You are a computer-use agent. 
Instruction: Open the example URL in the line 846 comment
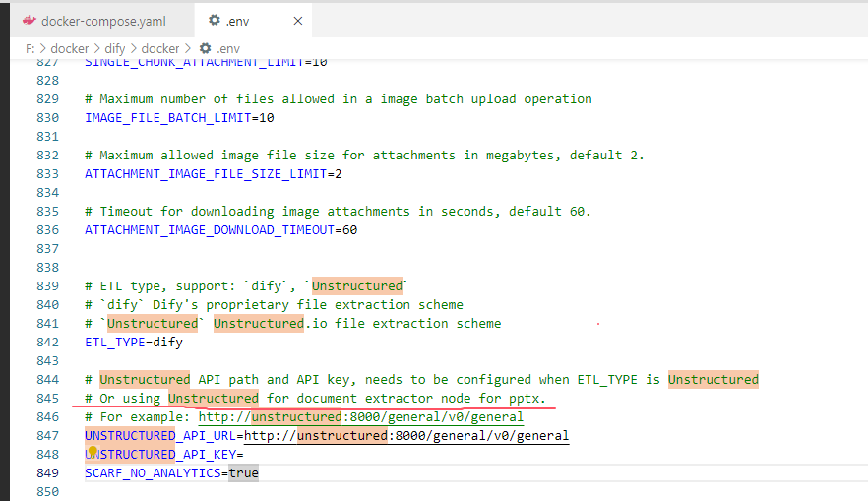pyautogui.click(x=361, y=416)
